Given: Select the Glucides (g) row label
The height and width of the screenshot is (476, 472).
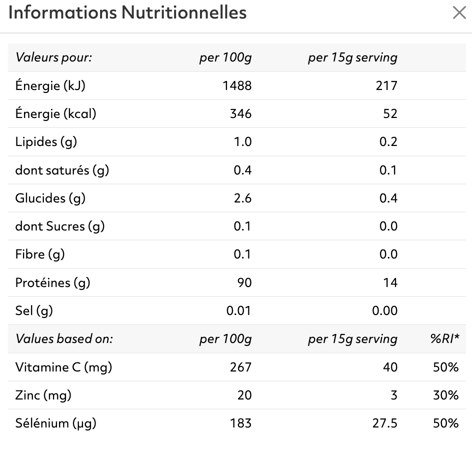Looking at the screenshot, I should click(x=50, y=198).
